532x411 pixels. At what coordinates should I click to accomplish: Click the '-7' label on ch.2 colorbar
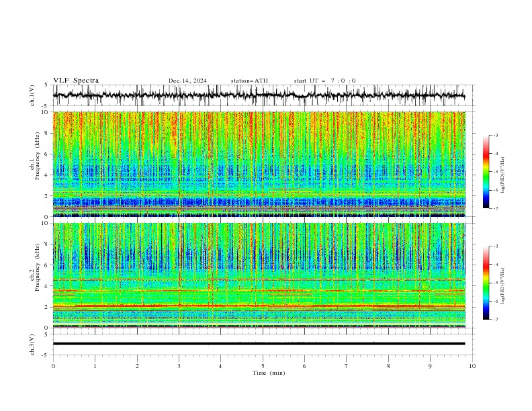pyautogui.click(x=495, y=319)
